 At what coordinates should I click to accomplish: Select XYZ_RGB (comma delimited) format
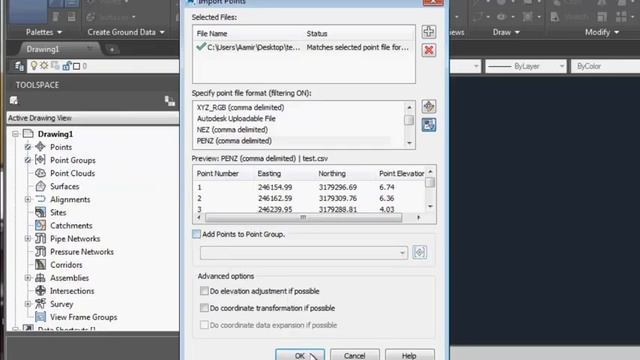[x=240, y=107]
